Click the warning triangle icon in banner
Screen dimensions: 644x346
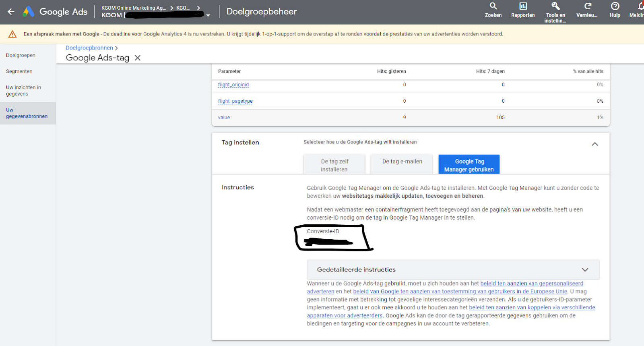tap(12, 34)
